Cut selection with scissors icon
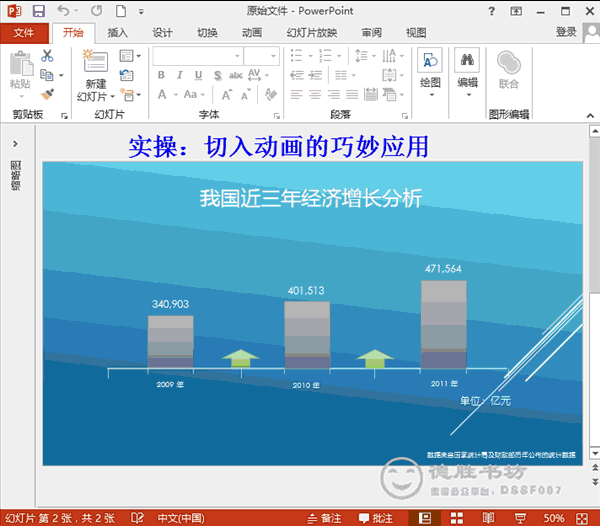 pyautogui.click(x=47, y=56)
